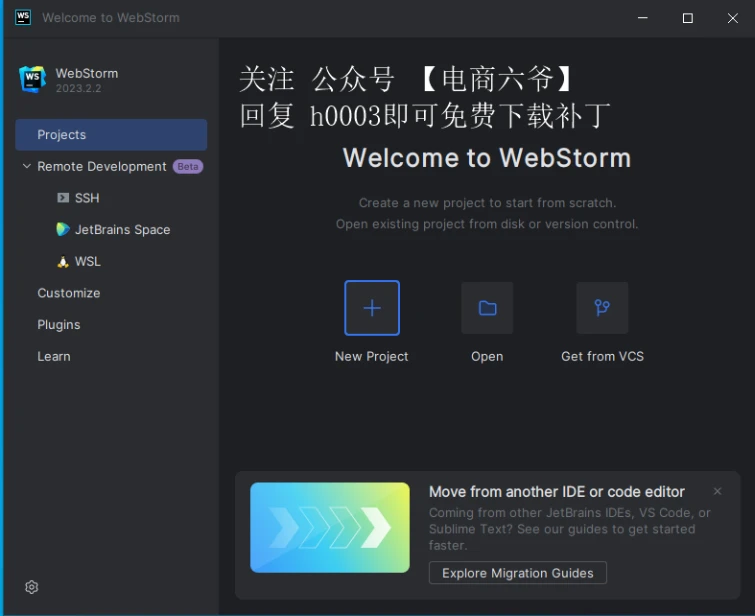Viewport: 755px width, 616px height.
Task: Dismiss the migration banner
Action: pyautogui.click(x=717, y=491)
